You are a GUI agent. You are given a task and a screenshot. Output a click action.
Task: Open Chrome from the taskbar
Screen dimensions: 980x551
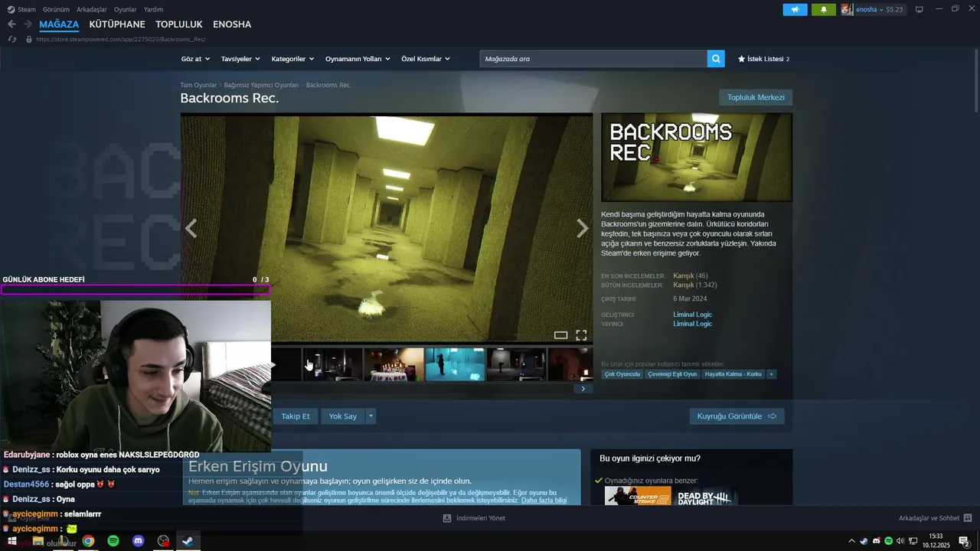[x=88, y=541]
